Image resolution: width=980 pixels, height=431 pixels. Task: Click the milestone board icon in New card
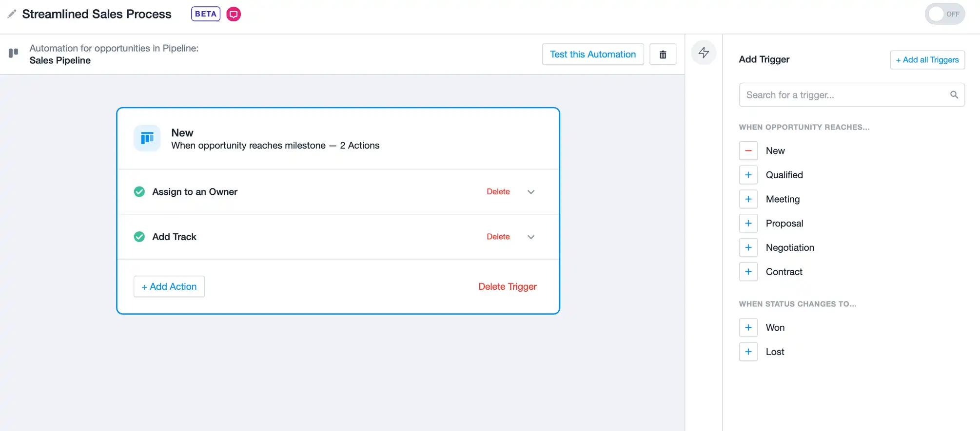point(147,138)
